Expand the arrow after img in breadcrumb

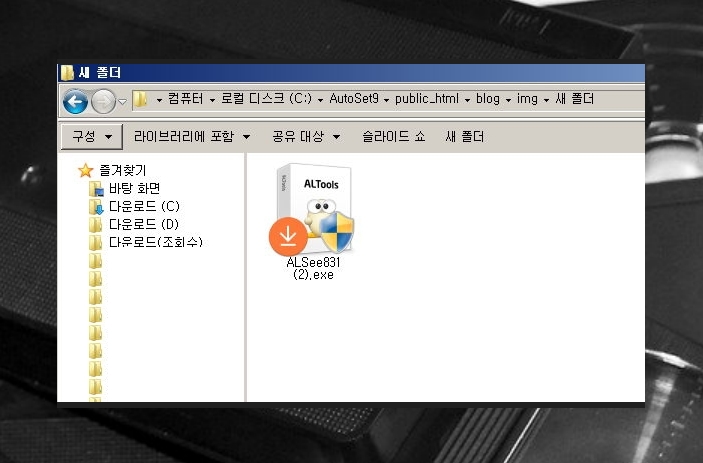pos(547,100)
